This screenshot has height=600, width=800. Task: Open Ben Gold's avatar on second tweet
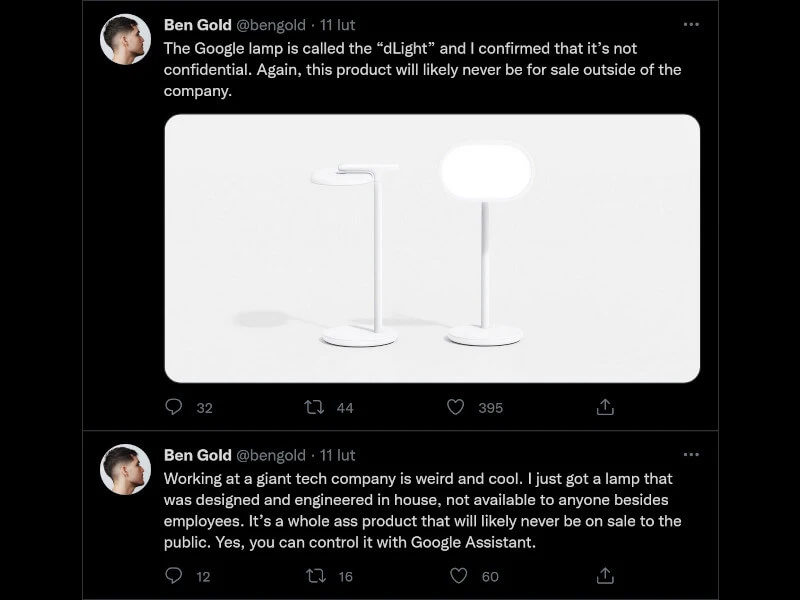pos(126,469)
